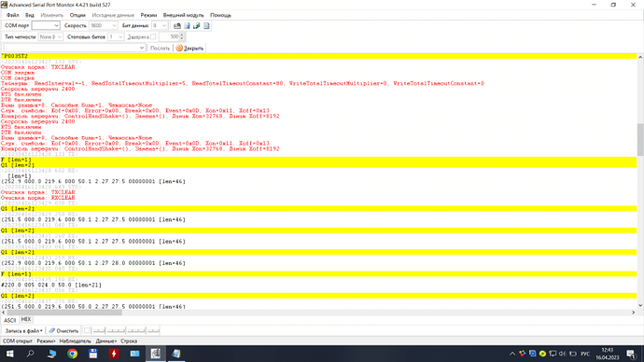Click the vertical scrollbar thumb in the log
This screenshot has height=362, width=644.
pyautogui.click(x=640, y=140)
